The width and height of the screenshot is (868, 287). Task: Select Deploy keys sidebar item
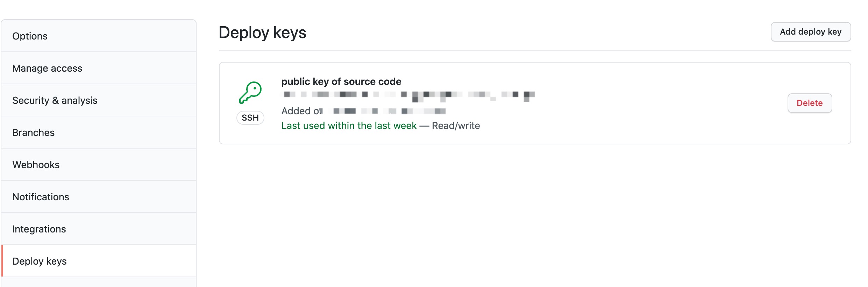tap(40, 261)
